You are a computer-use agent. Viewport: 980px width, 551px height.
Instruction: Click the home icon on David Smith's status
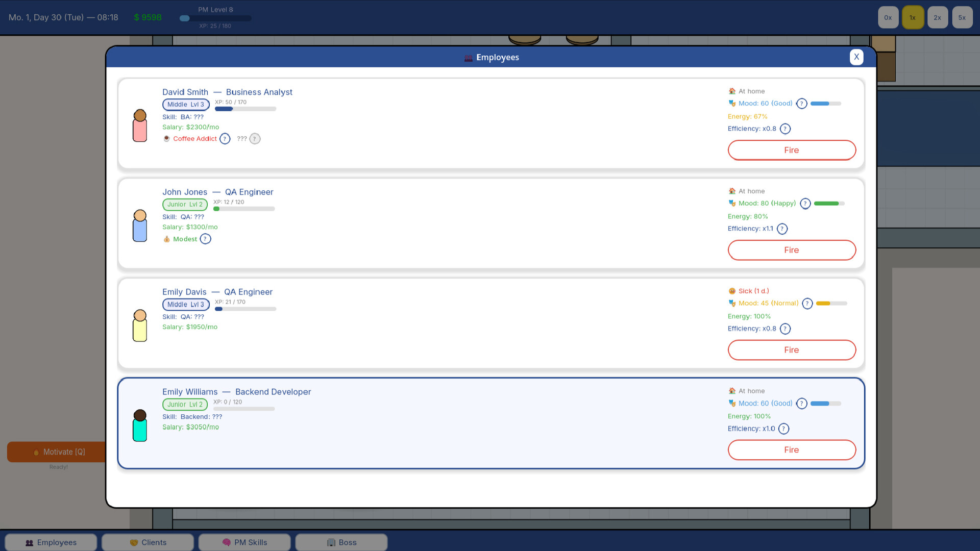coord(732,91)
